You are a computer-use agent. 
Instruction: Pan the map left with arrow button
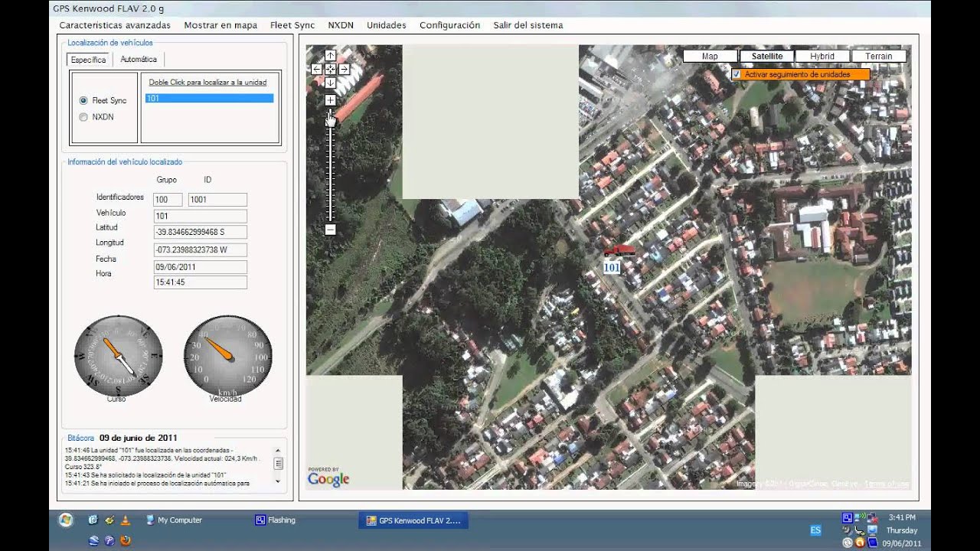click(317, 69)
